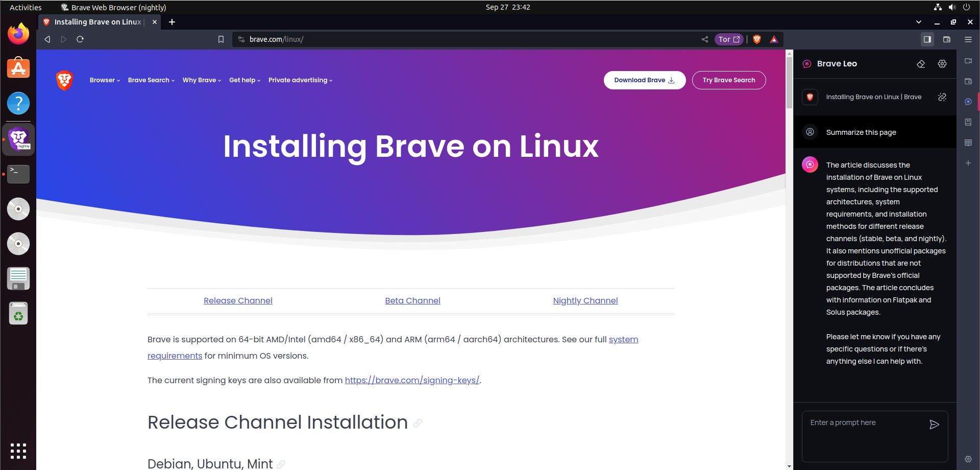Image resolution: width=980 pixels, height=470 pixels.
Task: Click the Brave Shields lion icon
Action: tap(757, 39)
